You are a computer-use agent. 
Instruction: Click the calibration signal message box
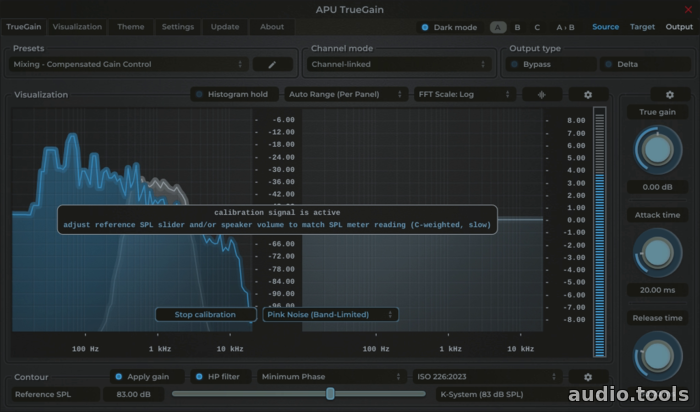pos(277,219)
